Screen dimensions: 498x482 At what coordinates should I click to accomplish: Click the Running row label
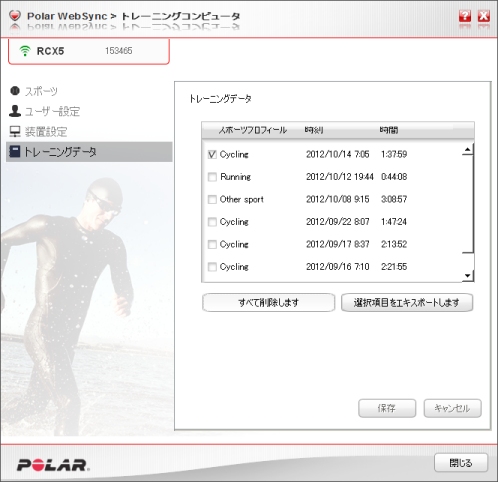click(235, 177)
